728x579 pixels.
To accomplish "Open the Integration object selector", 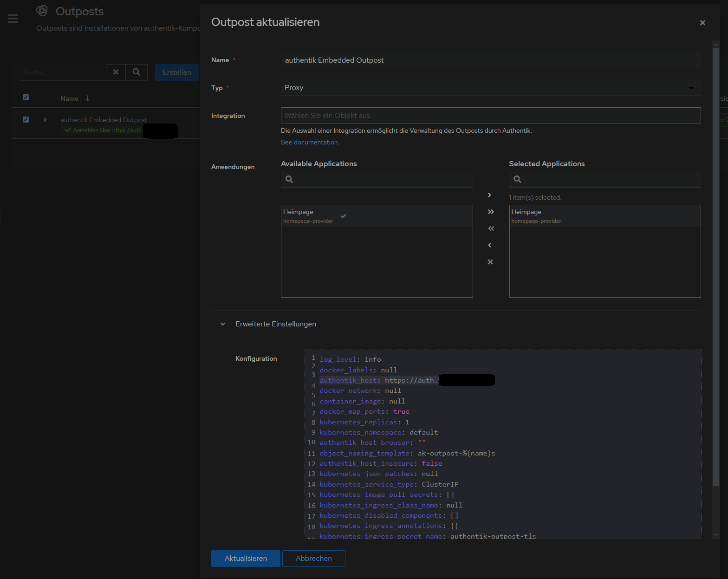I will coord(490,116).
